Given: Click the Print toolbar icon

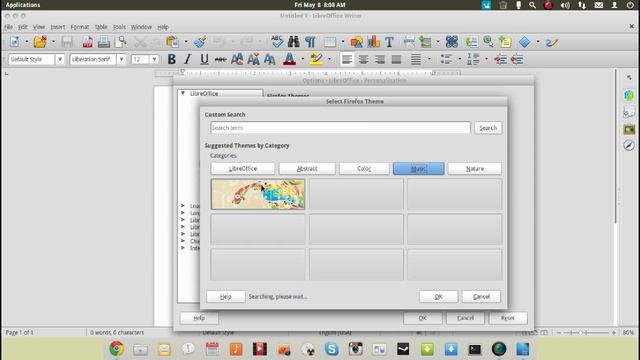Looking at the screenshot, I should click(104, 42).
